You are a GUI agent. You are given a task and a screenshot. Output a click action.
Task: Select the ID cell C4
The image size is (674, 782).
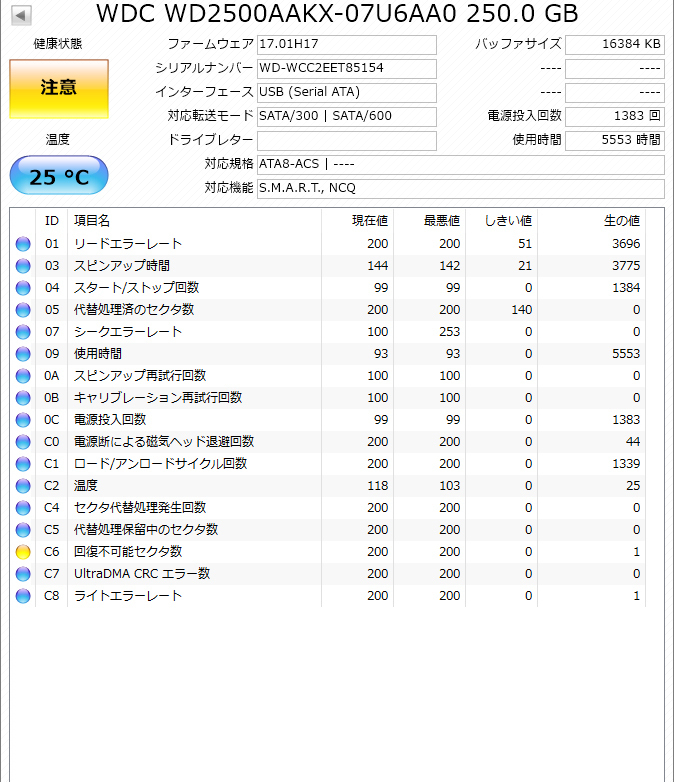tap(52, 508)
